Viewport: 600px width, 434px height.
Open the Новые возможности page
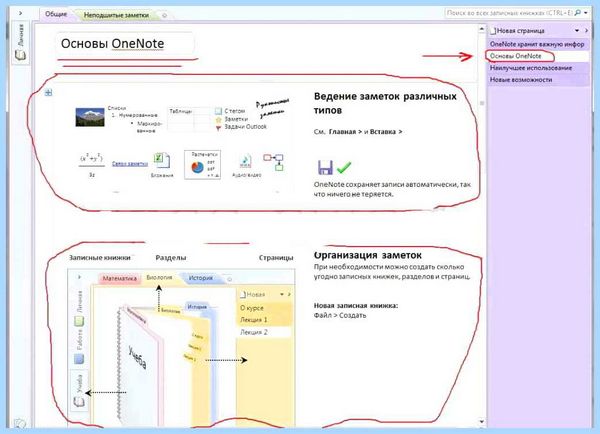tap(538, 80)
